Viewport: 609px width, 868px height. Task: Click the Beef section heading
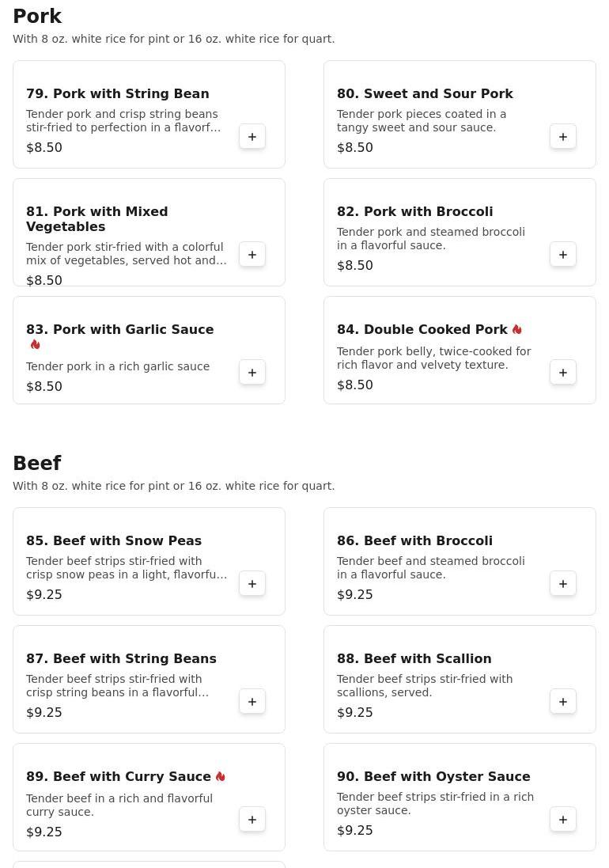[x=37, y=463]
